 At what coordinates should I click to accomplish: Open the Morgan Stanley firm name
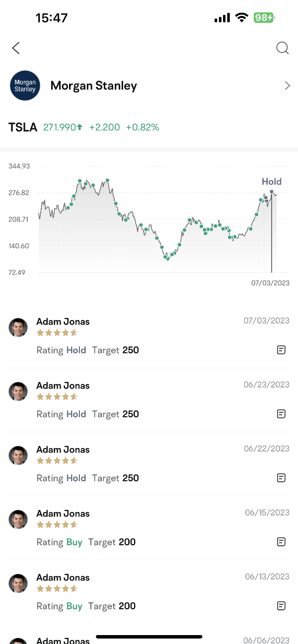pyautogui.click(x=94, y=86)
